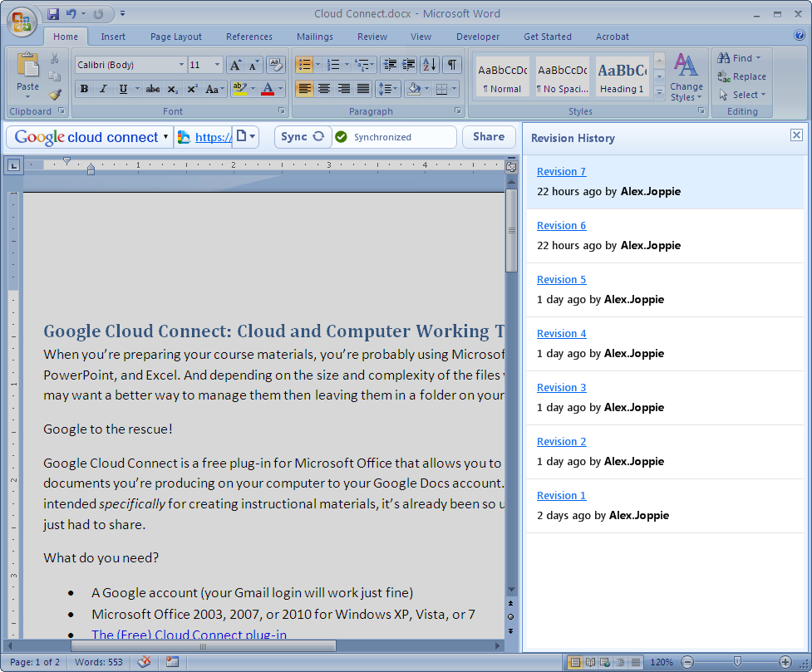Switch to the Insert tab

tap(113, 37)
